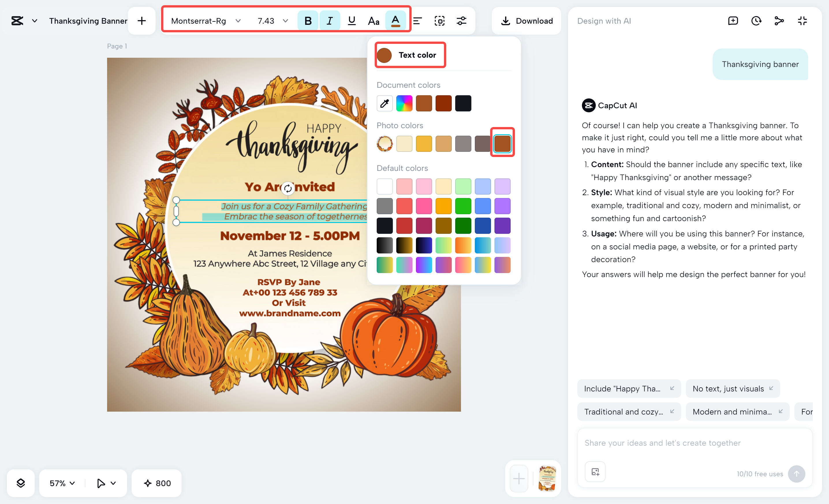Toggle italic formatting on the selected text
The height and width of the screenshot is (504, 829).
pyautogui.click(x=329, y=20)
